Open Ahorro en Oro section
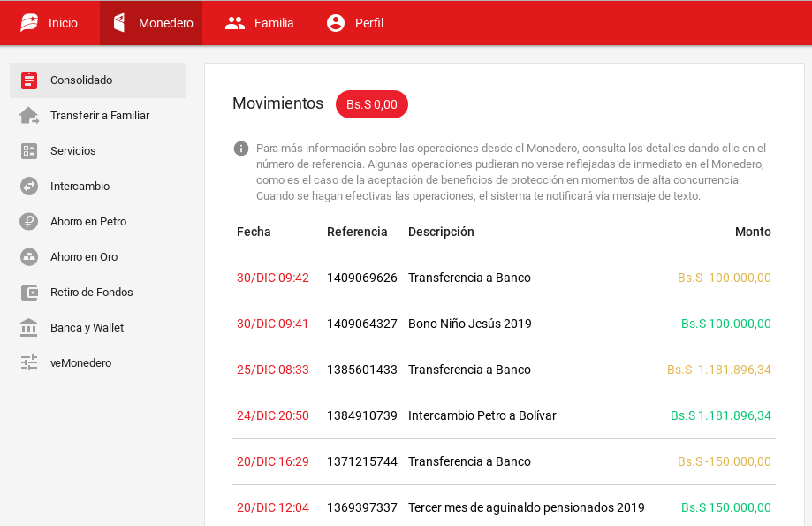 [98, 256]
